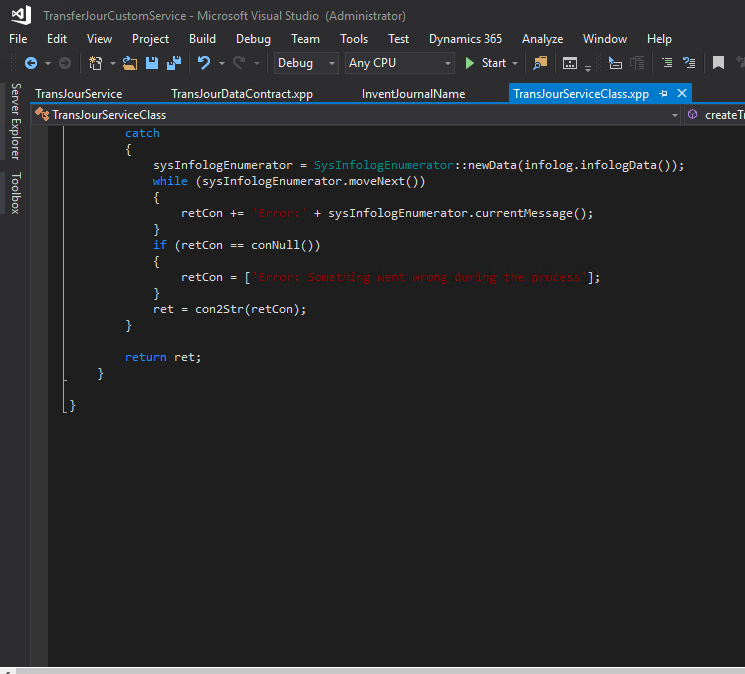Click the Undo arrow icon

[x=204, y=63]
